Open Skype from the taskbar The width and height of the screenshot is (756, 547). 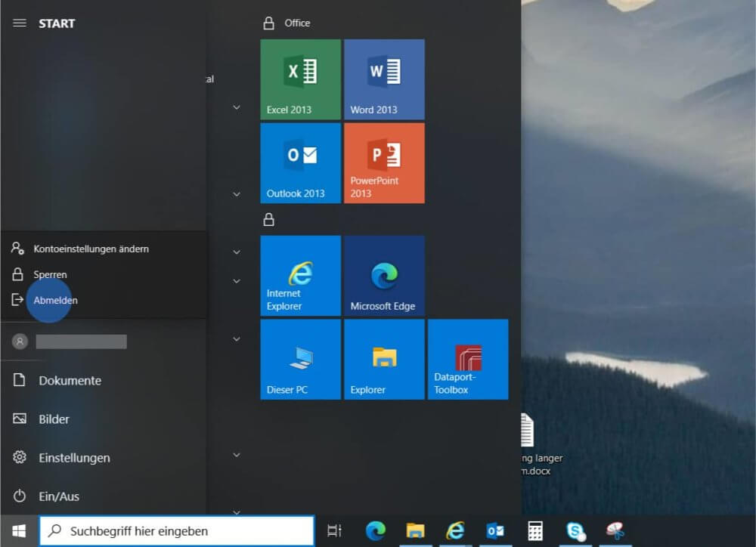point(575,531)
